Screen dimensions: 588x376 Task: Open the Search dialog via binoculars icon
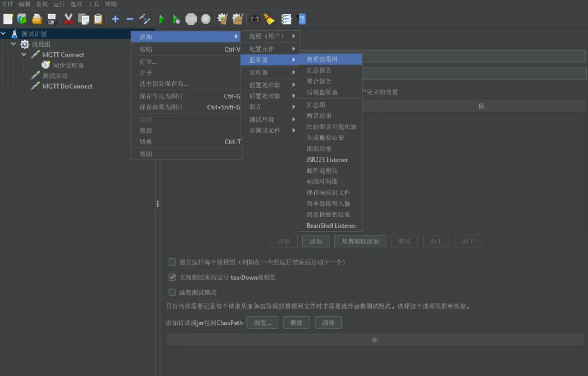(253, 19)
